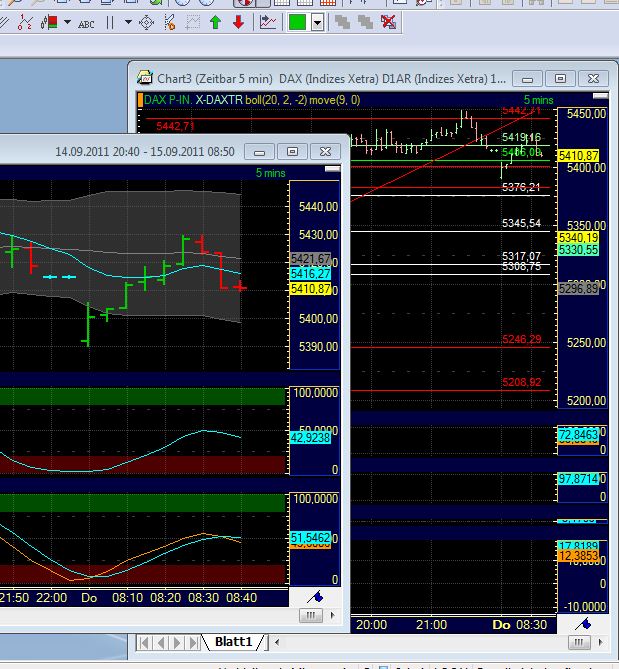Expand the vertical lines tool dropdown
Image resolution: width=619 pixels, height=669 pixels.
click(x=128, y=22)
